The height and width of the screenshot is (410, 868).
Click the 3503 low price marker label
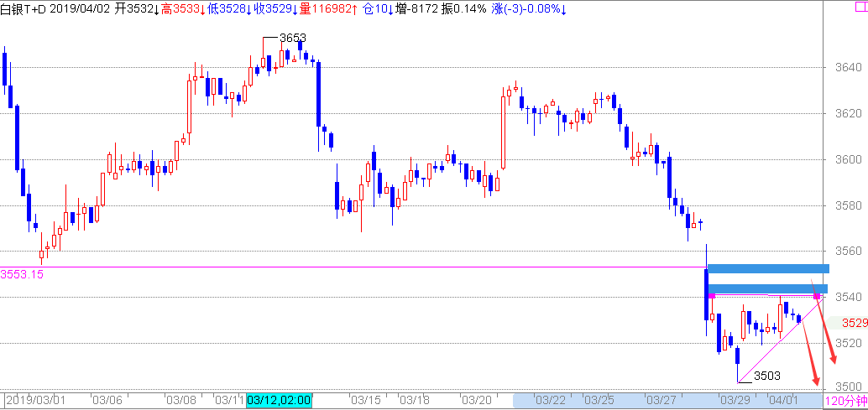click(x=767, y=376)
